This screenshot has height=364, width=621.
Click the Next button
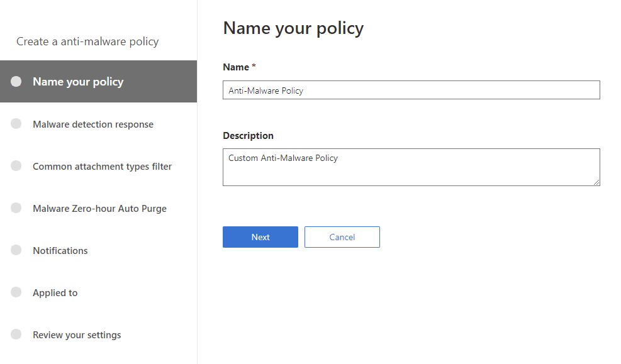(x=260, y=237)
